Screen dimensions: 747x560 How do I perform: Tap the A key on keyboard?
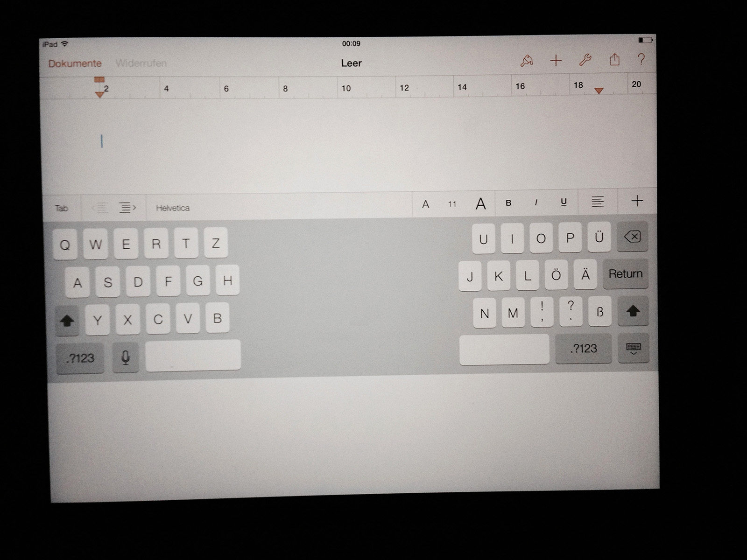click(78, 282)
